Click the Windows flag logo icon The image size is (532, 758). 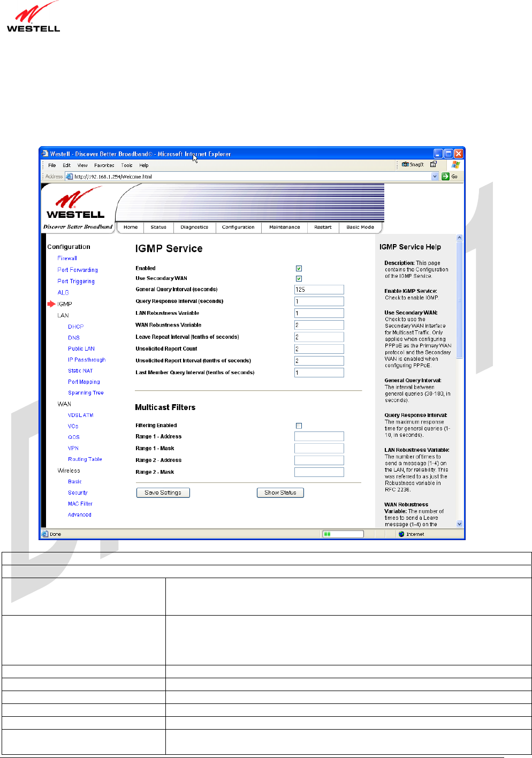click(x=455, y=164)
